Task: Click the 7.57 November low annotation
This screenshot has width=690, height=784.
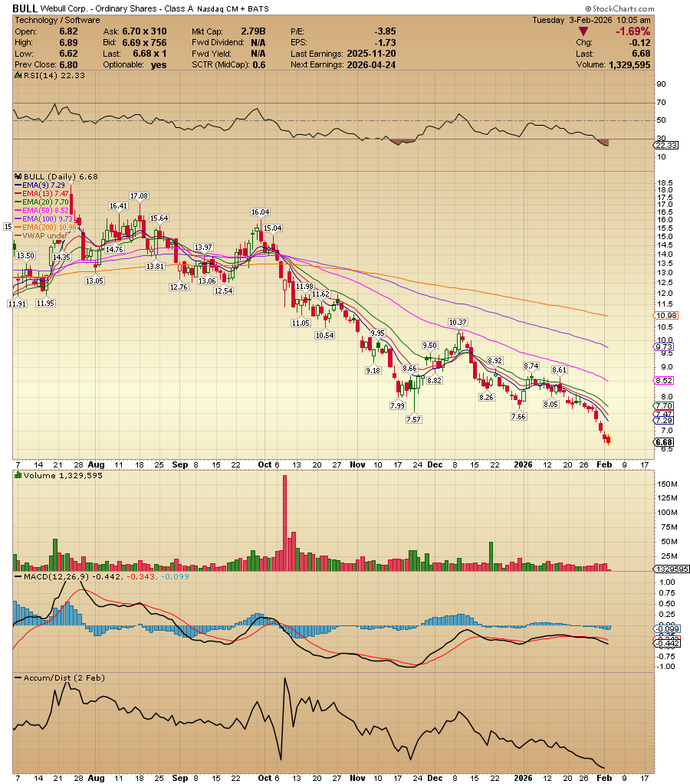Action: pyautogui.click(x=413, y=419)
